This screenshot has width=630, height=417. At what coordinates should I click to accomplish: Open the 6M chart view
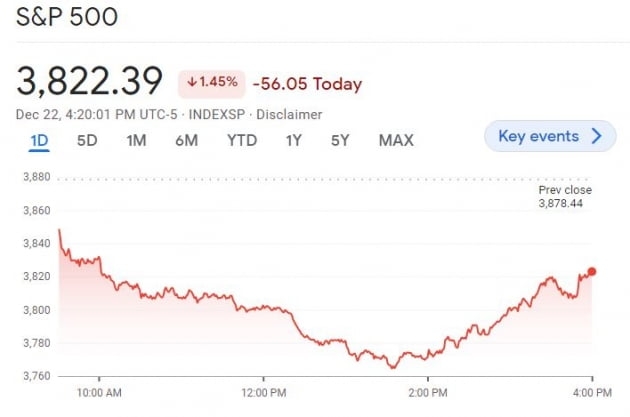[x=186, y=140]
